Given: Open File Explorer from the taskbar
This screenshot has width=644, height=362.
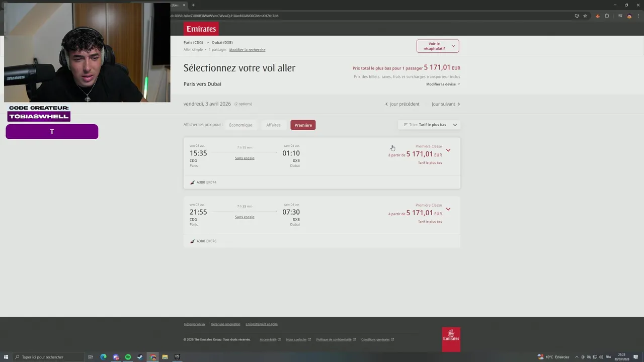Looking at the screenshot, I should coord(165,357).
